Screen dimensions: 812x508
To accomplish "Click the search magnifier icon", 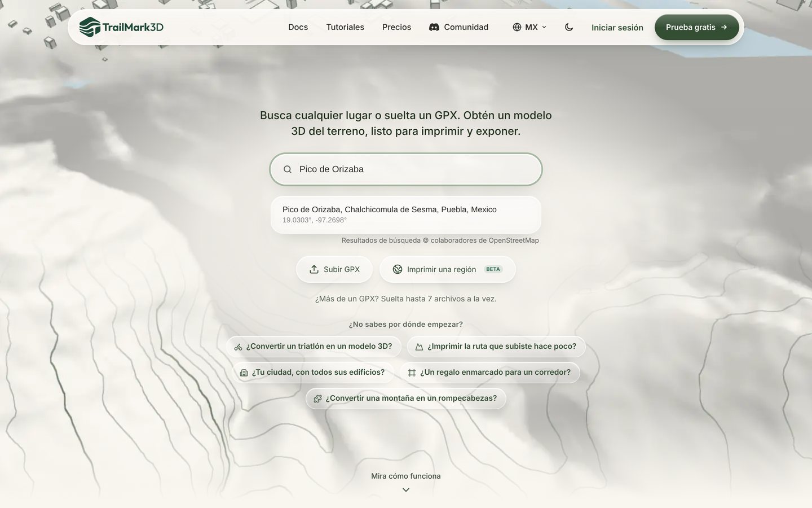I will (288, 169).
